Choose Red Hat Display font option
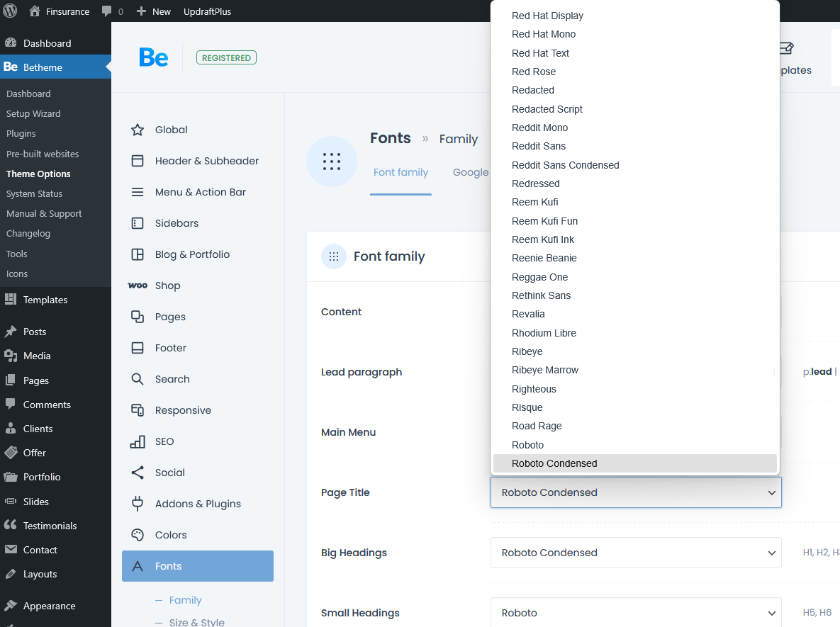 coord(635,16)
